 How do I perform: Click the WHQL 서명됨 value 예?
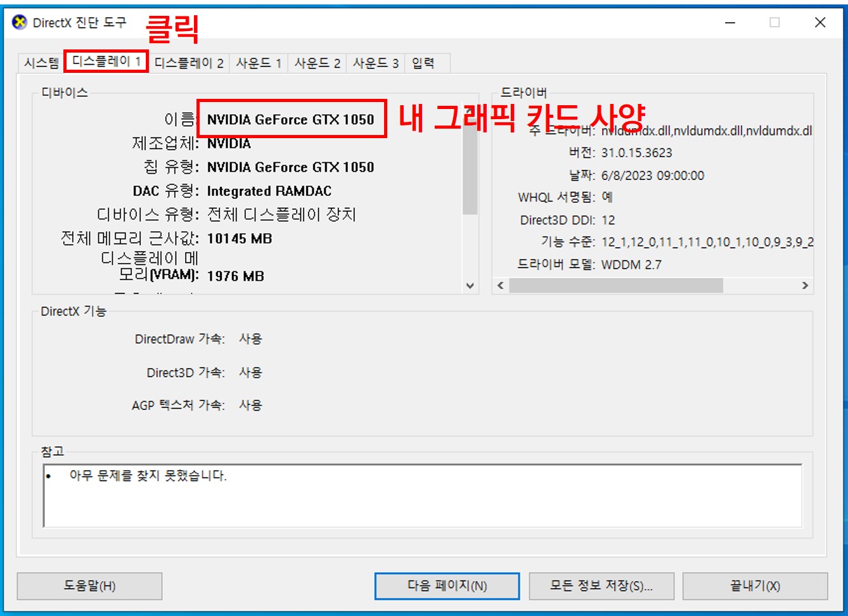coord(607,197)
